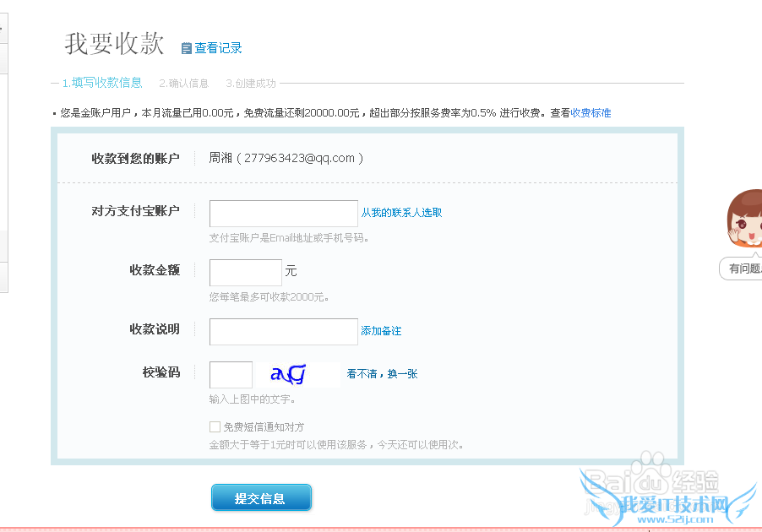Image resolution: width=762 pixels, height=532 pixels.
Task: Select step 2.确认信息 tab
Action: (183, 83)
